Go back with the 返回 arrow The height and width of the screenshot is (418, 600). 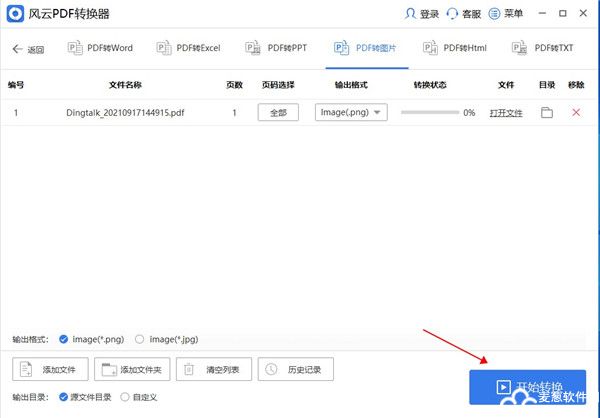click(28, 49)
